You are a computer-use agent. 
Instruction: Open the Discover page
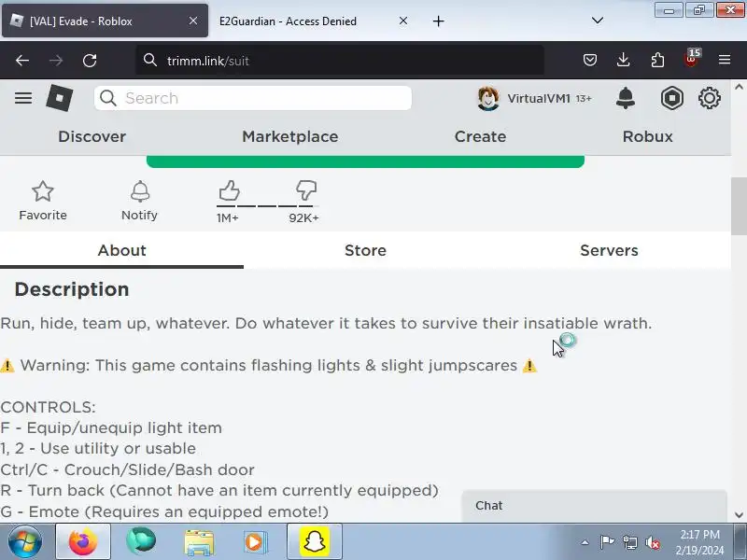tap(92, 136)
